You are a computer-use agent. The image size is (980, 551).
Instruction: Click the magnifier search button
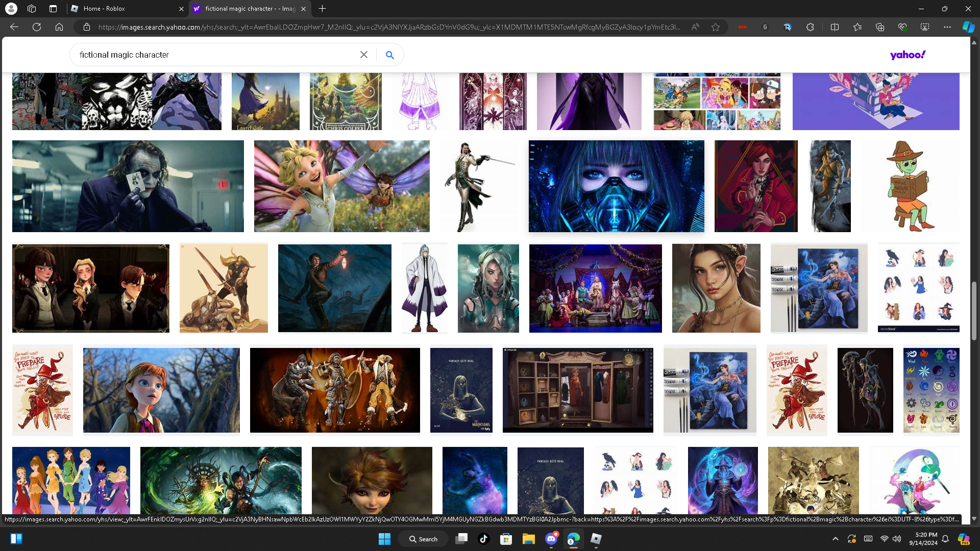(x=389, y=55)
